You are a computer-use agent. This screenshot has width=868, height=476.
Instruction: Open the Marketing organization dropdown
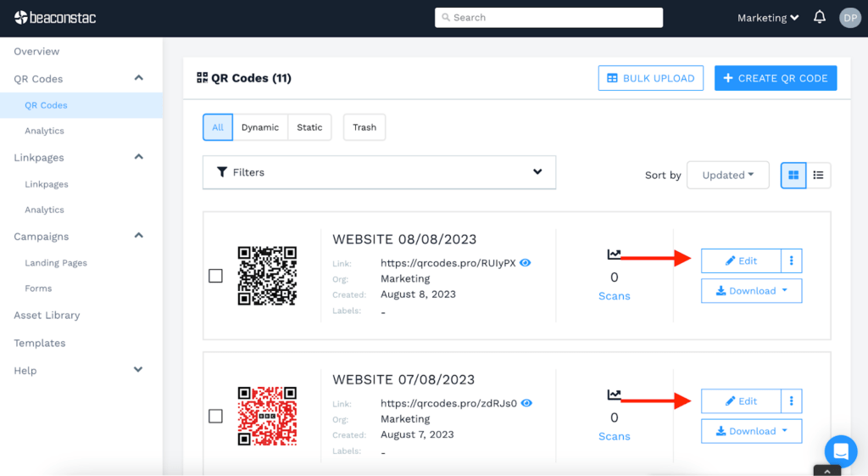click(x=768, y=18)
